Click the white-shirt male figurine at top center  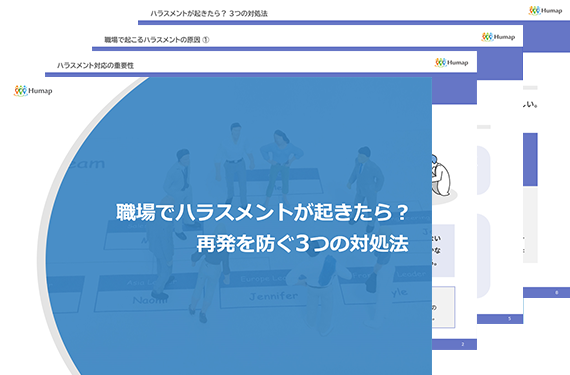234,164
